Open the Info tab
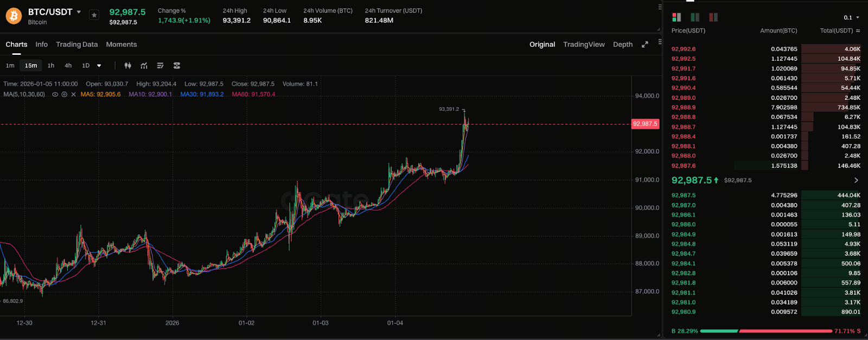Screen dimensions: 868x340 [x=42, y=45]
